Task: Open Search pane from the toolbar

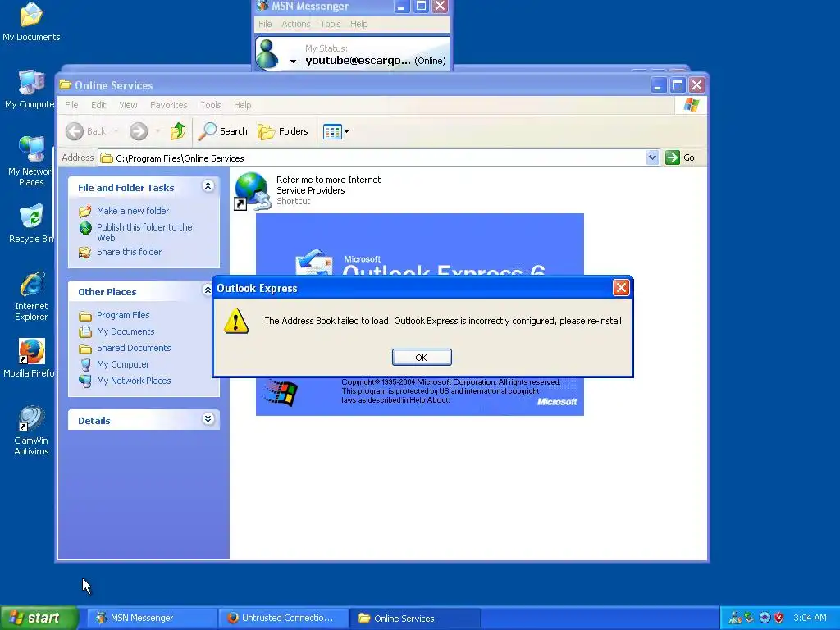Action: [x=223, y=131]
